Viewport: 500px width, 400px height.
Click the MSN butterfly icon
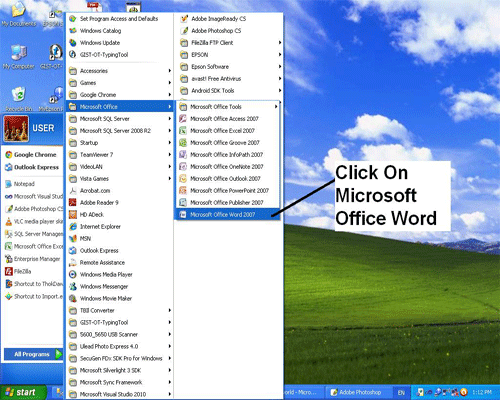tap(73, 239)
